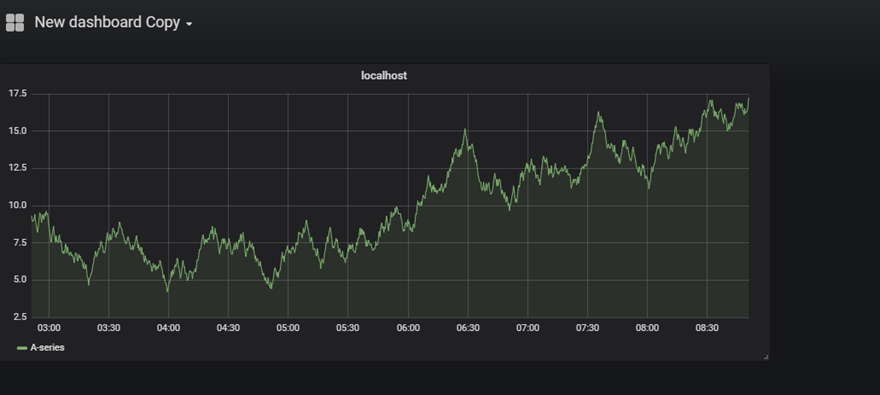The image size is (880, 395).
Task: Click the 10.0 y-axis value
Action: [x=17, y=205]
